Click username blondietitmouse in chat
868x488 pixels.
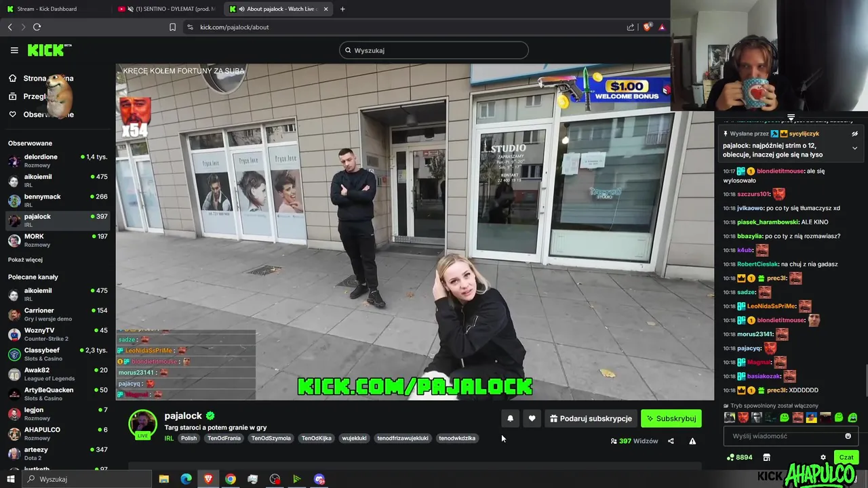coord(781,171)
